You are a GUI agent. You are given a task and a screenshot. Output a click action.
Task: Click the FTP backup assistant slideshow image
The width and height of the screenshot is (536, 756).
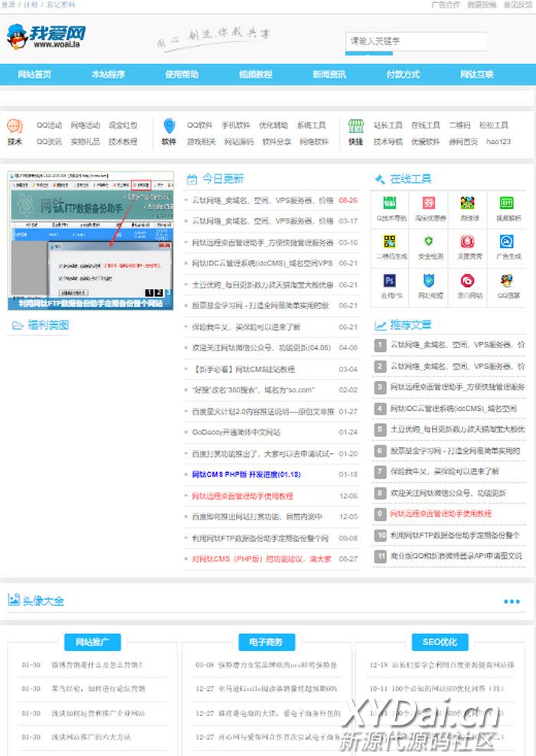(x=91, y=239)
